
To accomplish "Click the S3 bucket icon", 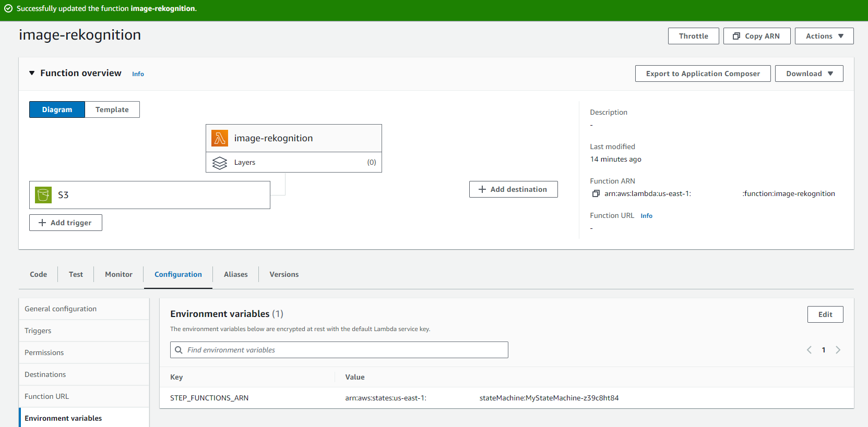I will (43, 195).
